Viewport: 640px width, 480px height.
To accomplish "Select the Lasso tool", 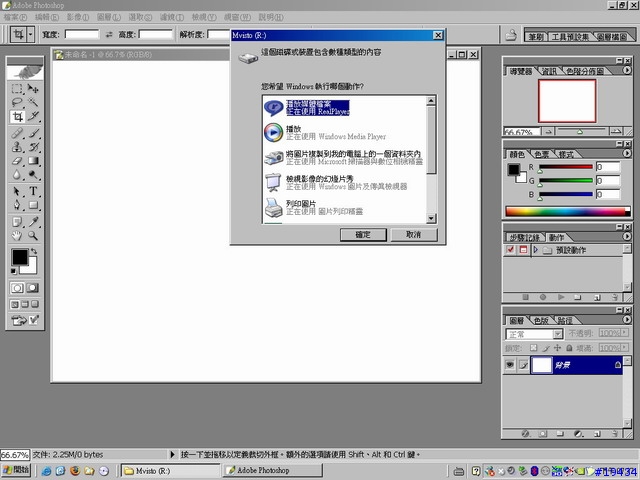I will point(17,102).
